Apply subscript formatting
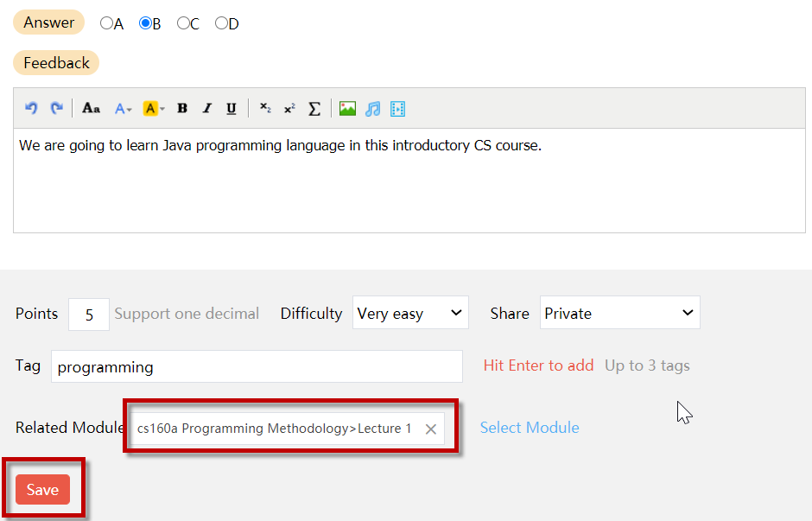The width and height of the screenshot is (812, 521). (x=265, y=108)
